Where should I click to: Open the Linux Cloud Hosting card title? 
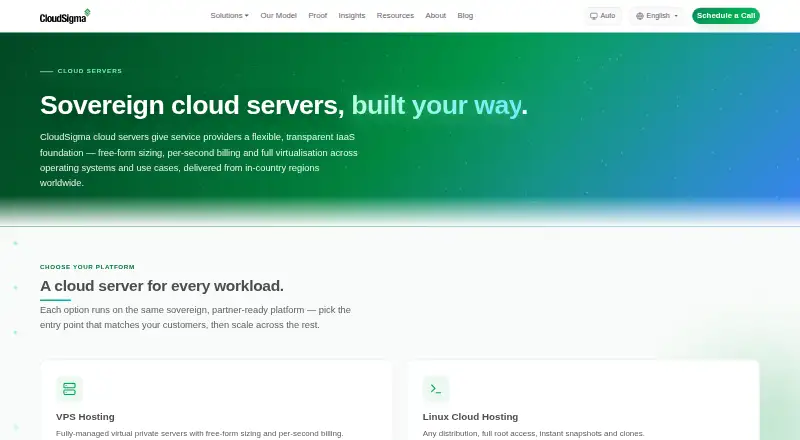(470, 417)
